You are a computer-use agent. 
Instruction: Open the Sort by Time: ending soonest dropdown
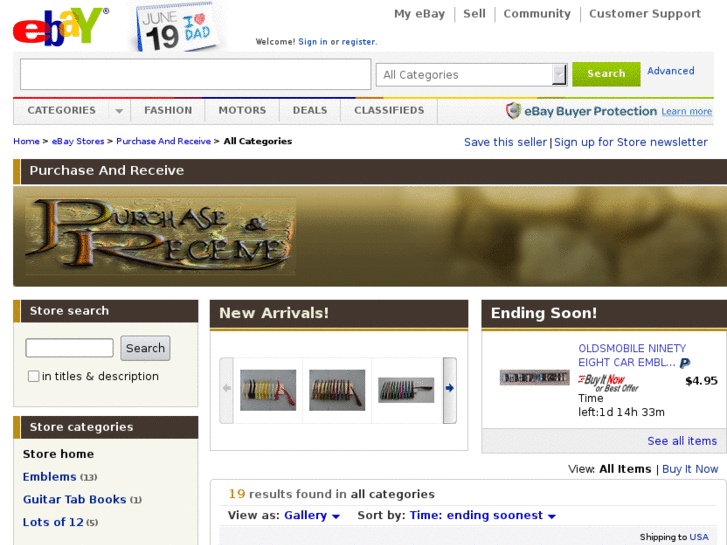tap(482, 515)
